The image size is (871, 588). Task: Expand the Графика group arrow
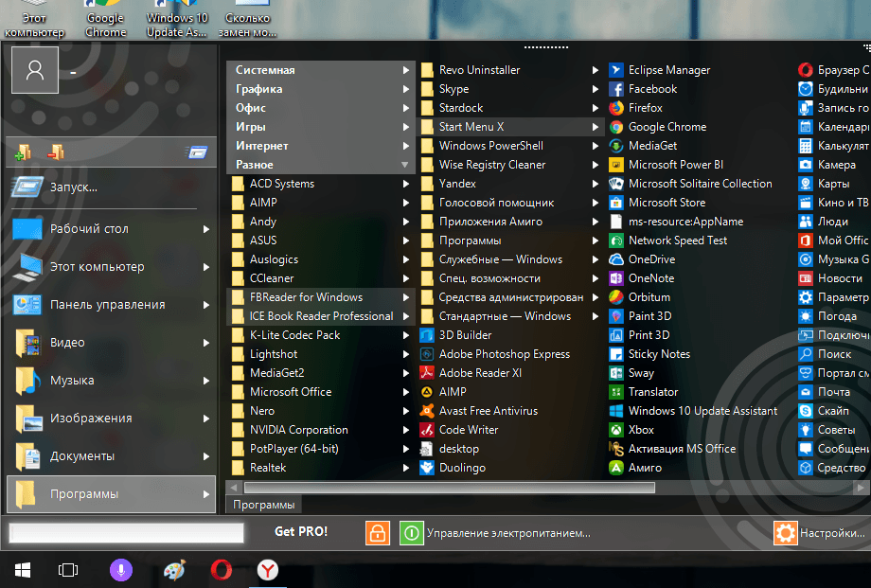pyautogui.click(x=406, y=89)
